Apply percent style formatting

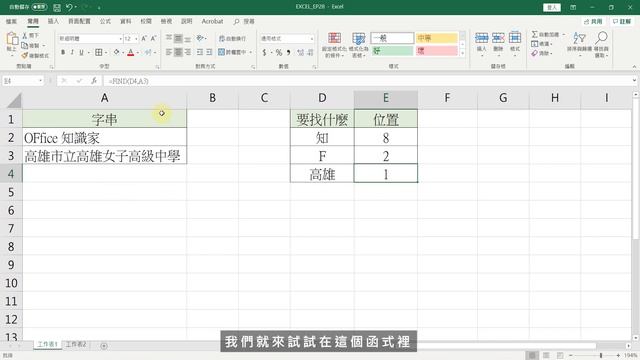coord(279,52)
